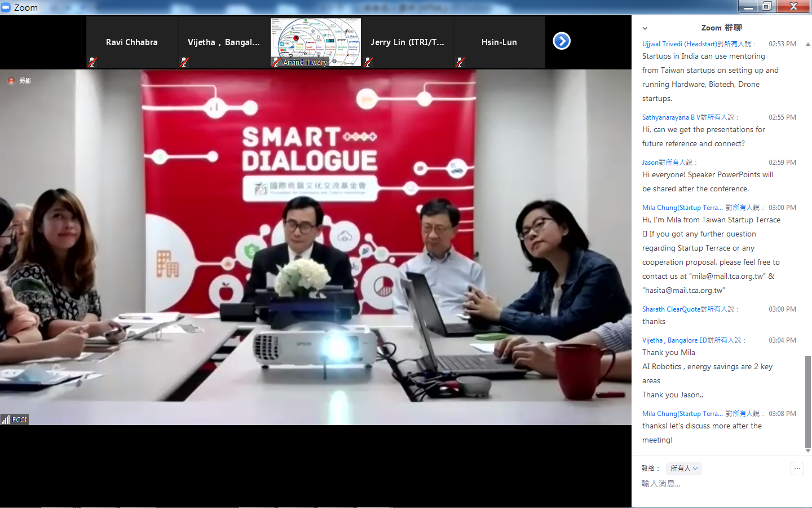Click the 02:59 PM timestamp

coord(782,163)
